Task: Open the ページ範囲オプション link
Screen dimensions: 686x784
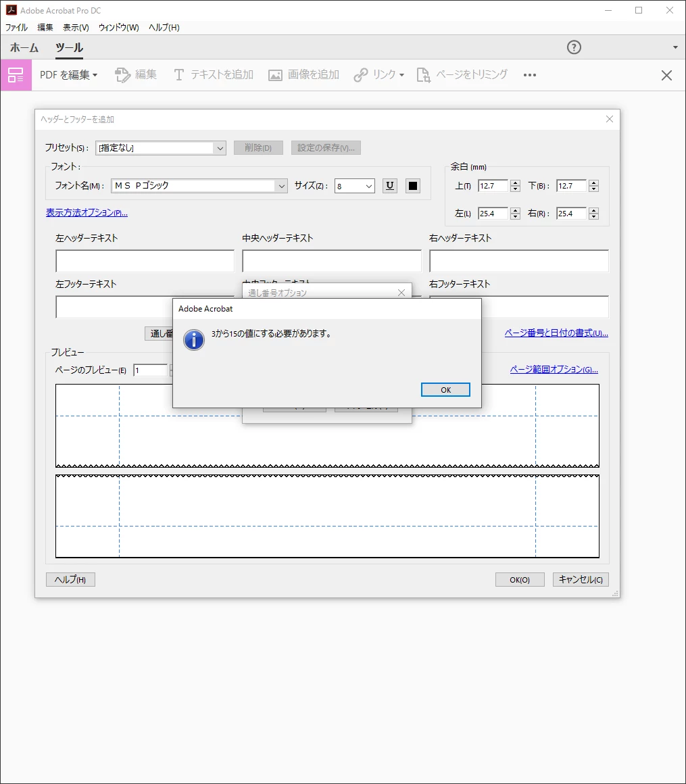Action: click(554, 370)
